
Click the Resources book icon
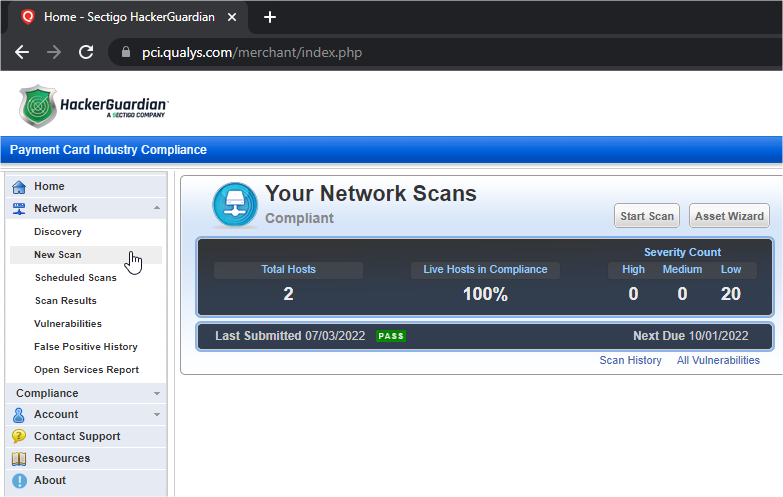19,458
